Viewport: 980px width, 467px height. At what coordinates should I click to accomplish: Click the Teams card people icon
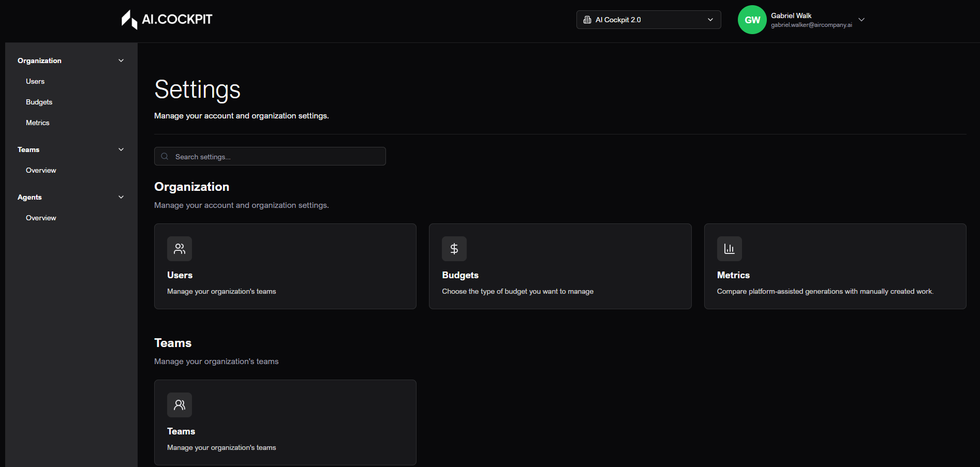180,405
